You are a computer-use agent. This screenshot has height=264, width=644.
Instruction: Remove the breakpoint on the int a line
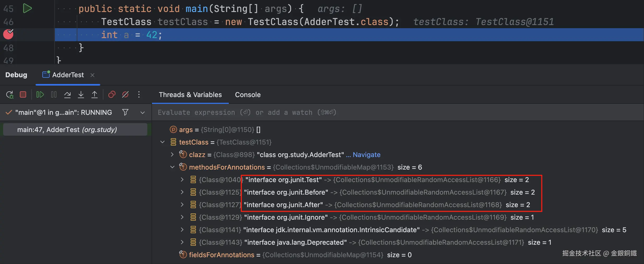coord(8,34)
